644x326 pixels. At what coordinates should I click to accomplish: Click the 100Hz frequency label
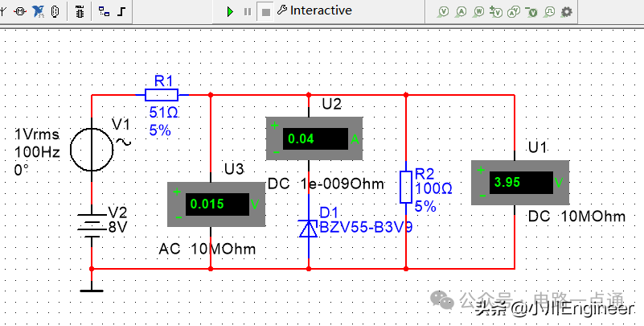pyautogui.click(x=37, y=152)
